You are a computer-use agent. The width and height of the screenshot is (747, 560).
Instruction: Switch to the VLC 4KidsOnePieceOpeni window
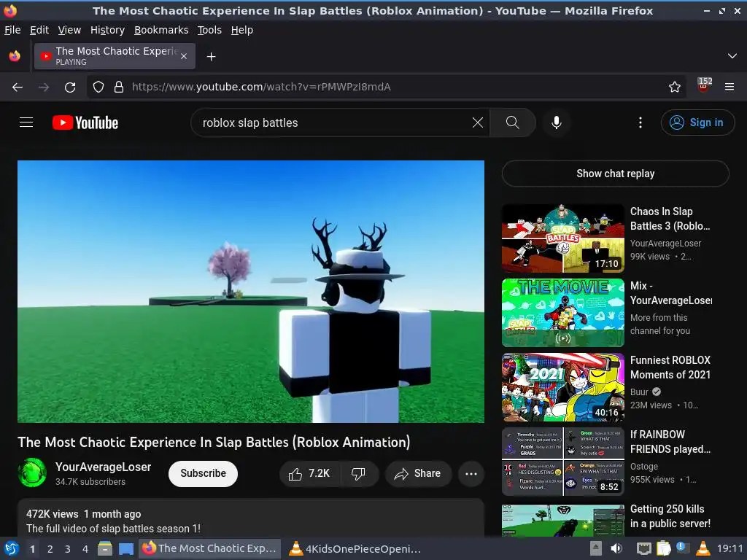click(355, 548)
